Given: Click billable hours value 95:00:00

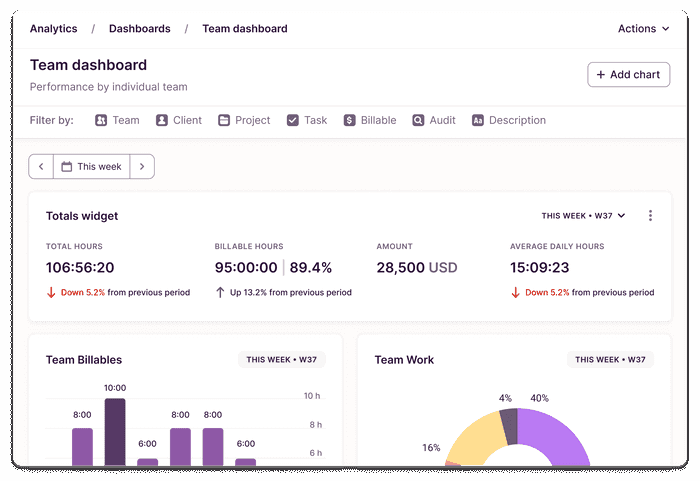Looking at the screenshot, I should 246,268.
